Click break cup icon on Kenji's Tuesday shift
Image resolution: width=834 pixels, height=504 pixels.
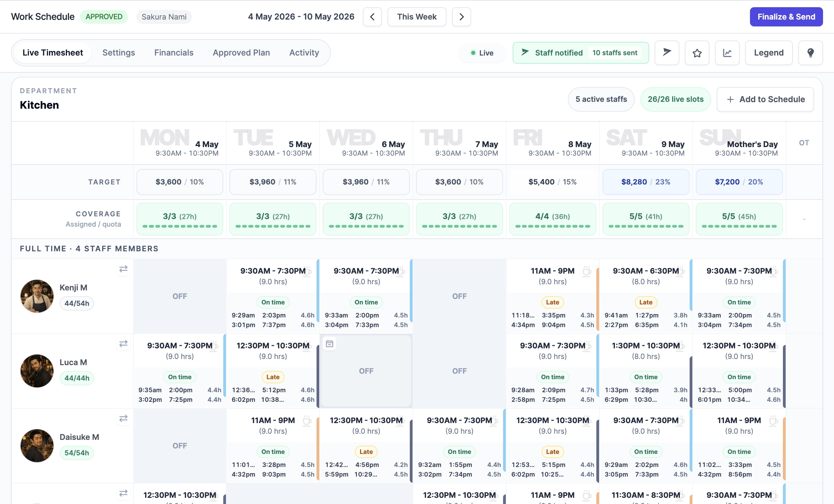coord(308,271)
